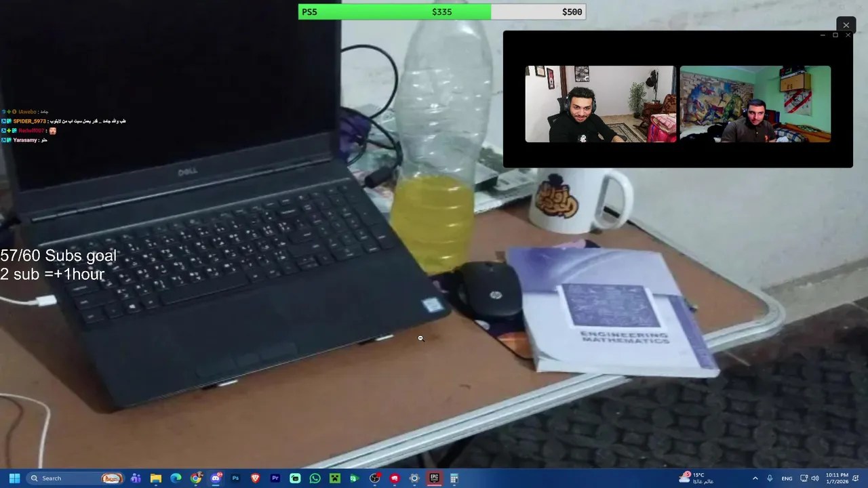Open File Explorer from the taskbar

pyautogui.click(x=155, y=478)
